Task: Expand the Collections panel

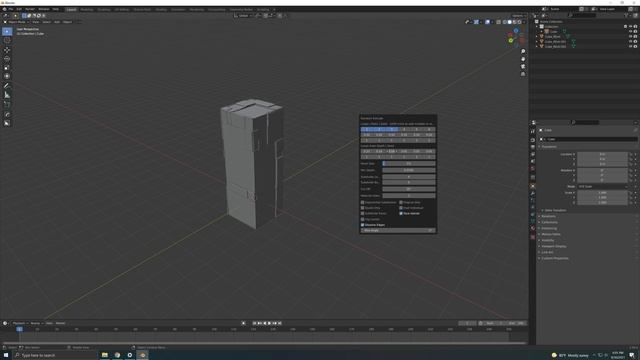Action: (x=549, y=222)
